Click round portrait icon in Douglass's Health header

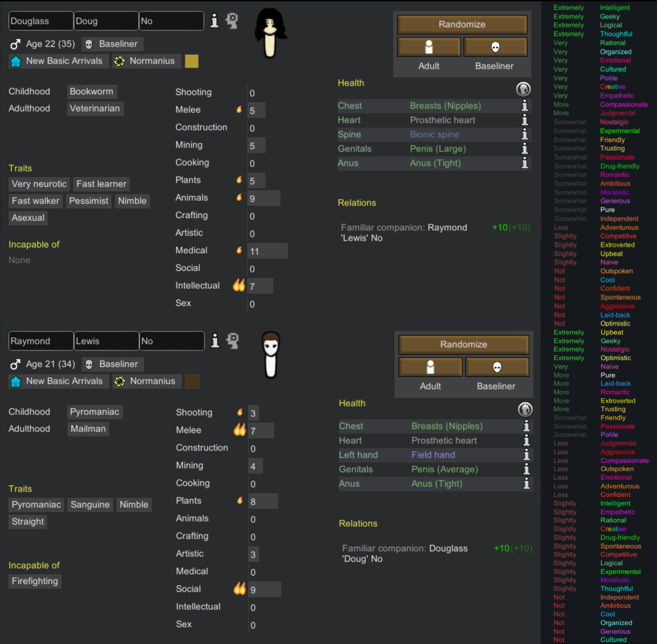click(x=523, y=89)
